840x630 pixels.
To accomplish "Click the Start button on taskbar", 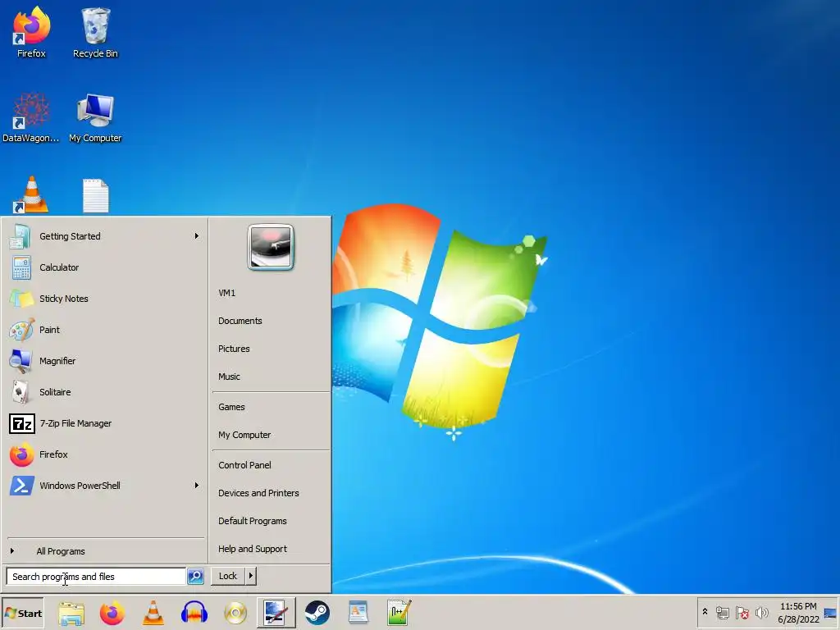I will click(22, 614).
